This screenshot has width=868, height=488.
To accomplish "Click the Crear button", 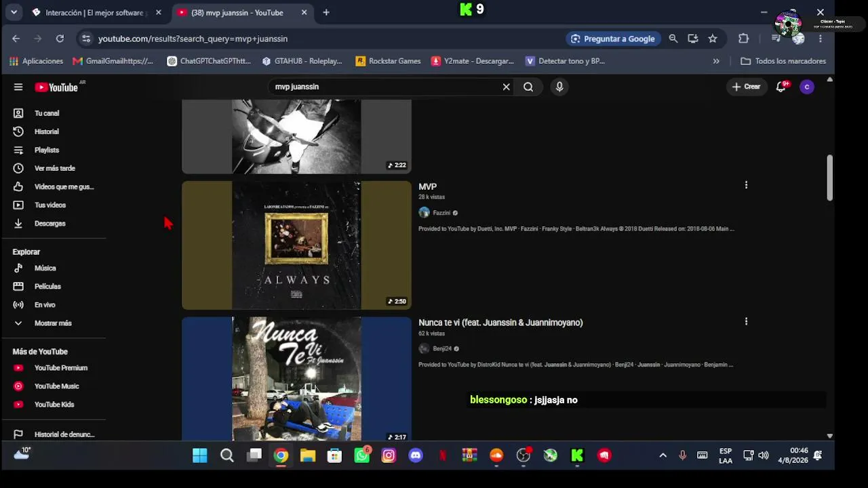I will (746, 87).
